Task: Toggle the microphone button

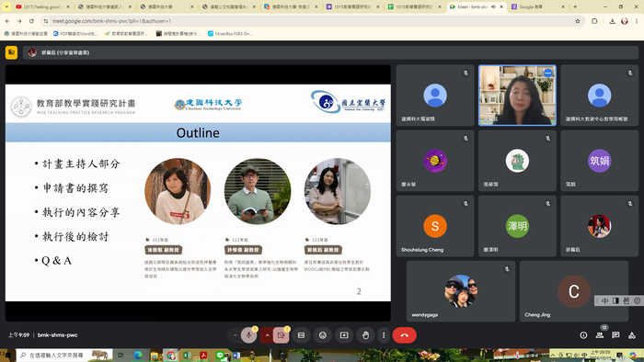Action: click(249, 335)
